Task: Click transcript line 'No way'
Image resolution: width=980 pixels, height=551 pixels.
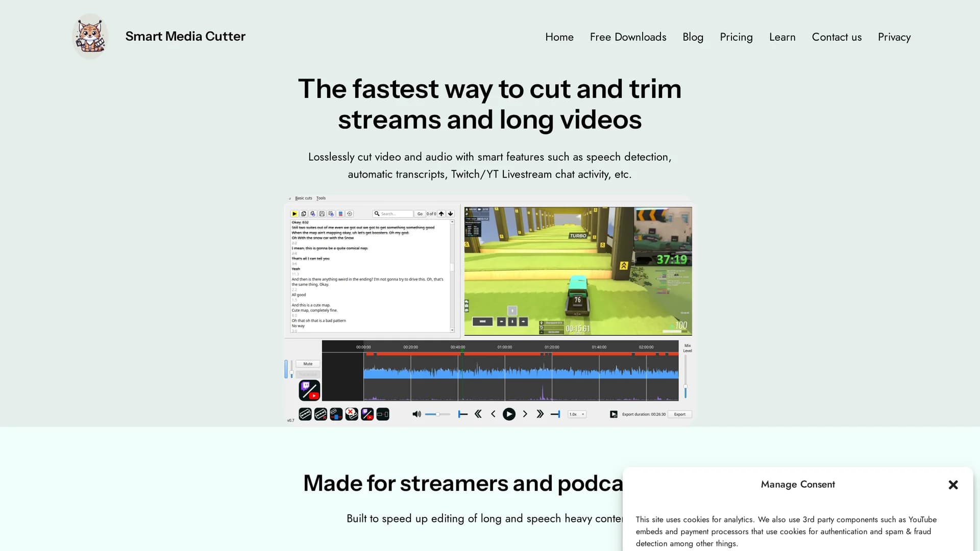Action: [x=298, y=325]
